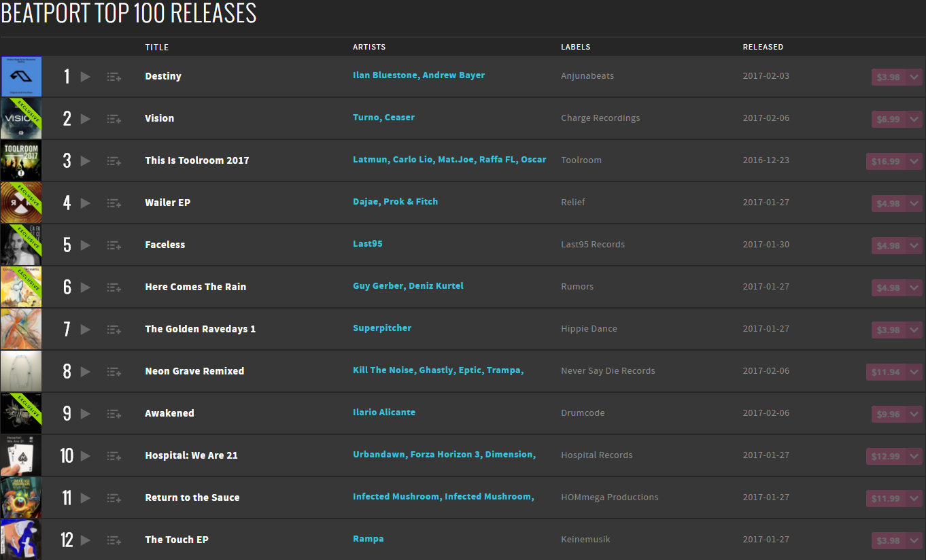The height and width of the screenshot is (560, 926).
Task: Play Neon Grave Remixed release
Action: [85, 372]
